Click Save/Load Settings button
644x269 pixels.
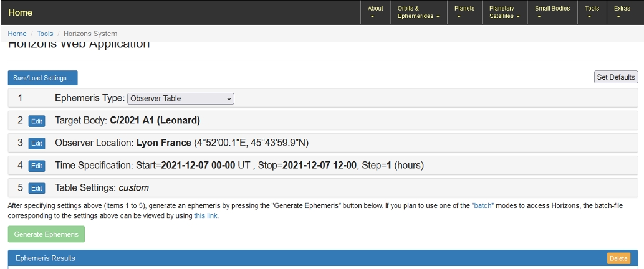[x=42, y=78]
